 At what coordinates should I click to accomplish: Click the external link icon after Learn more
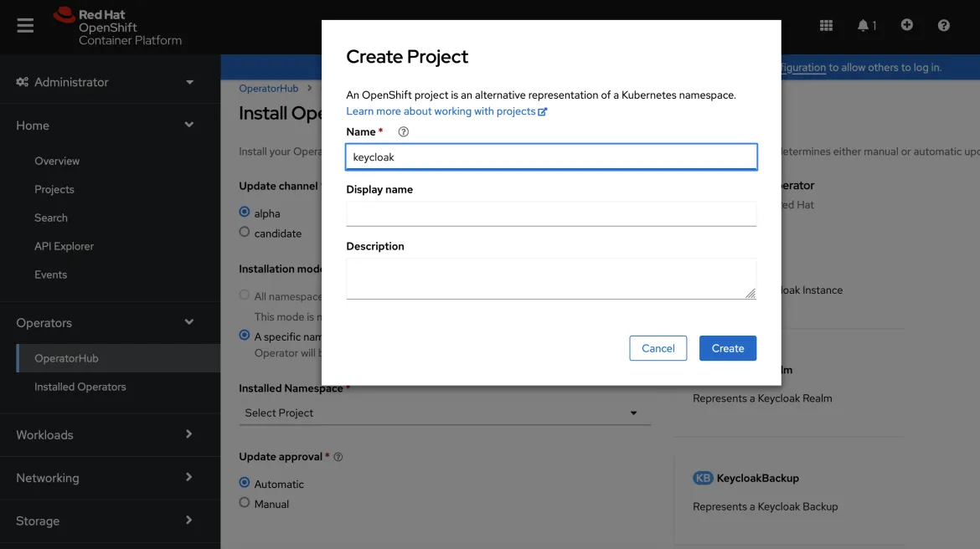click(x=543, y=110)
